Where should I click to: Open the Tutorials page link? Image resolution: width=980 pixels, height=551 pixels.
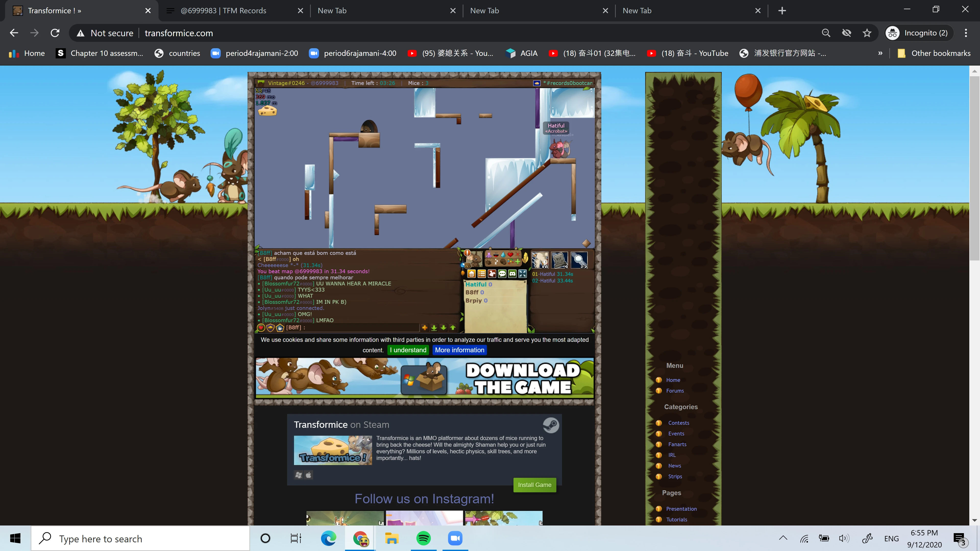[676, 519]
